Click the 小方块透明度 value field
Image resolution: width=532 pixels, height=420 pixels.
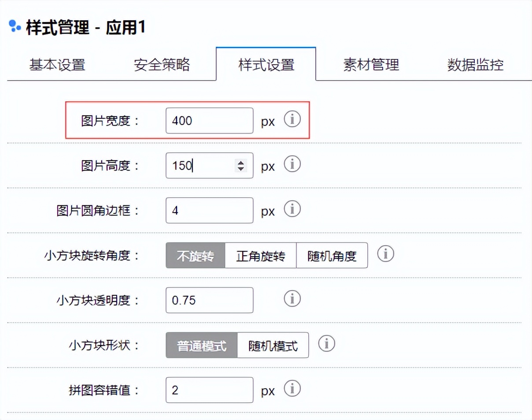click(x=209, y=300)
